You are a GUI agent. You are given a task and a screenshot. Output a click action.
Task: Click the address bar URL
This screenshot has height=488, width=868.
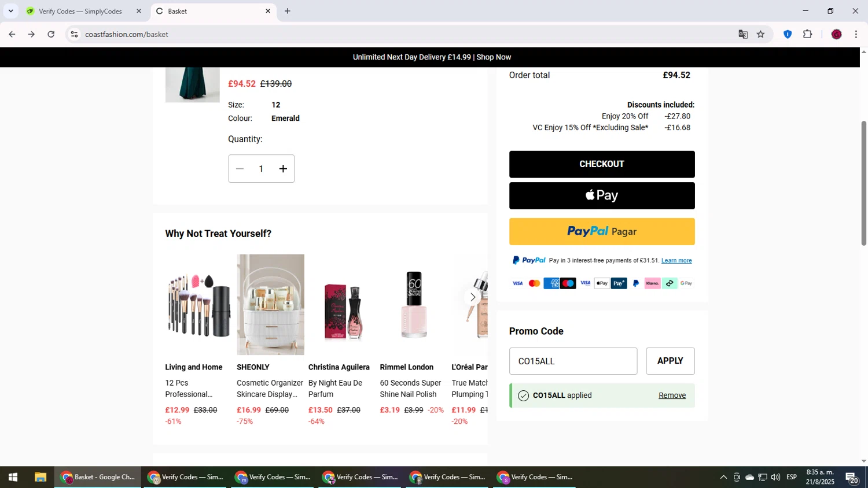pos(127,34)
